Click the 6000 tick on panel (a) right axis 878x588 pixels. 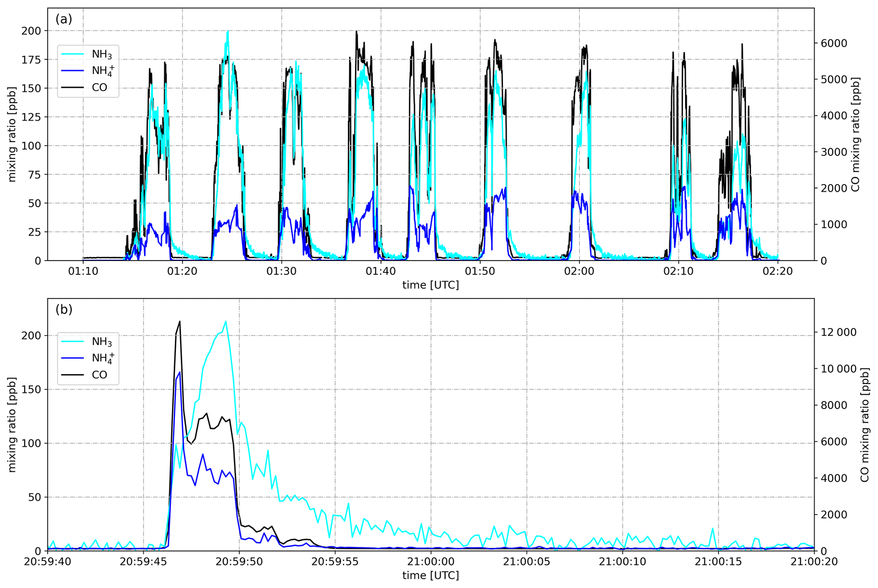click(x=833, y=43)
